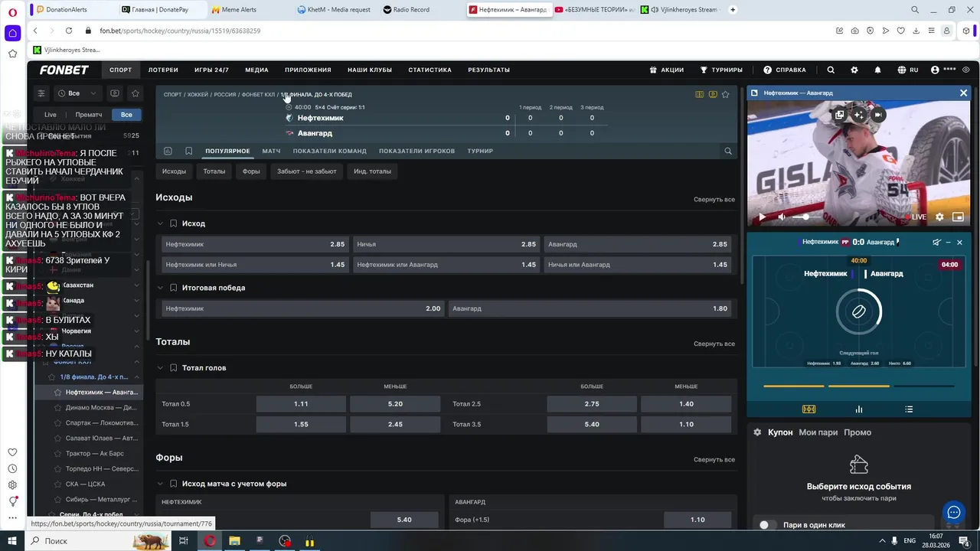980x551 pixels.
Task: Open the Турнир tab
Action: 480,151
